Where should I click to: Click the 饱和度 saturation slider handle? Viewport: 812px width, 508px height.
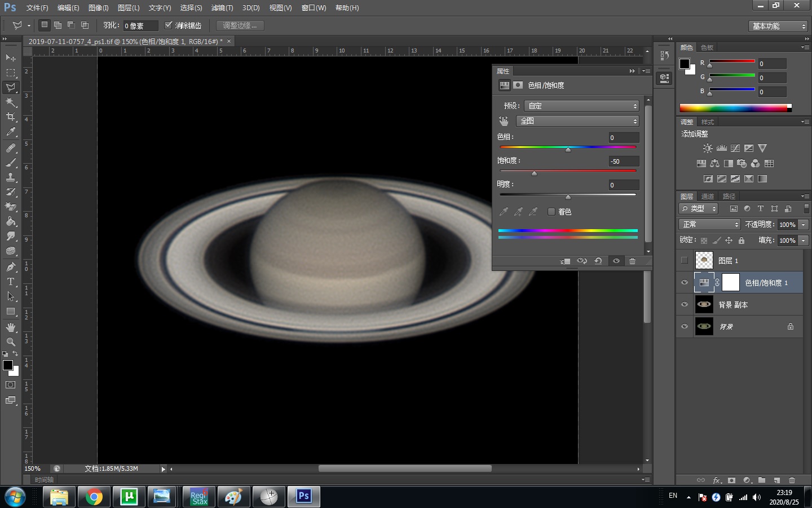[x=534, y=173]
